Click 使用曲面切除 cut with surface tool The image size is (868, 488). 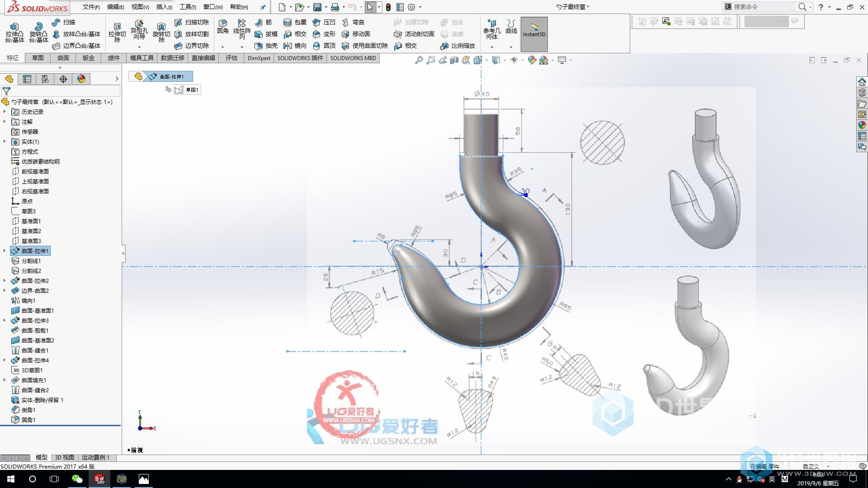[365, 46]
